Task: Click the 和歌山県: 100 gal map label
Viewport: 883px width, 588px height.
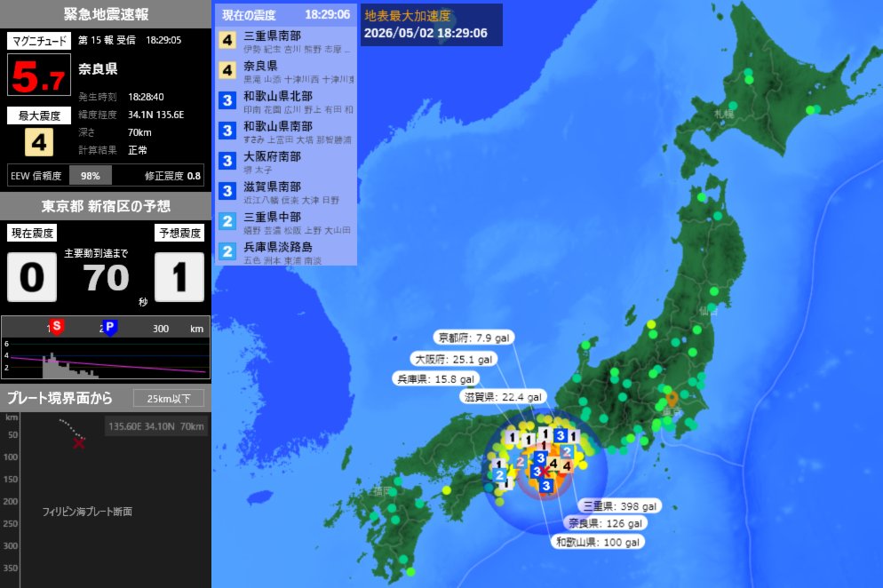Action: pyautogui.click(x=598, y=542)
